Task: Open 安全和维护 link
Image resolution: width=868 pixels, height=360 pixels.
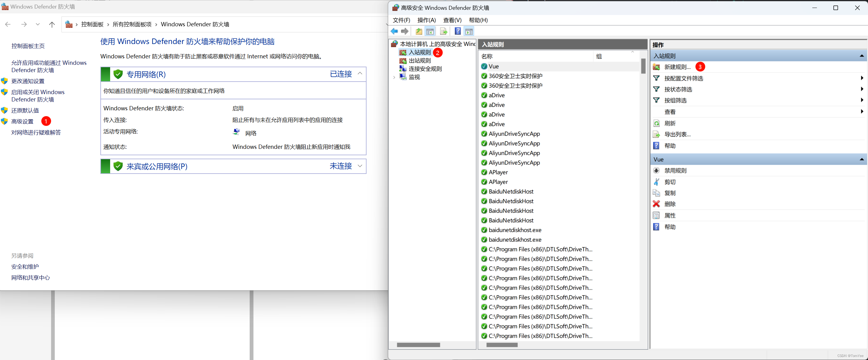Action: coord(25,267)
